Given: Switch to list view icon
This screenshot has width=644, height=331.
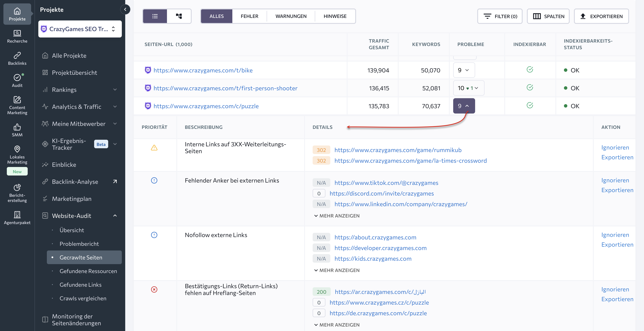Looking at the screenshot, I should 155,16.
